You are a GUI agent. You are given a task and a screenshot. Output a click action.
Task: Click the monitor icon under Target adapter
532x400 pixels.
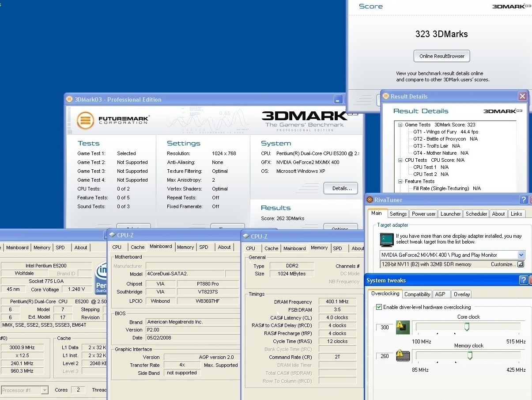tap(386, 239)
